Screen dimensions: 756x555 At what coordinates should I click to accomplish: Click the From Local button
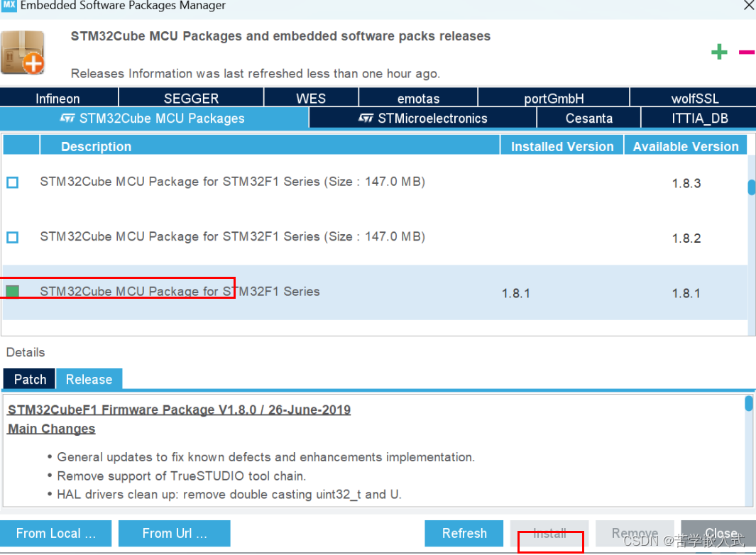pyautogui.click(x=56, y=533)
